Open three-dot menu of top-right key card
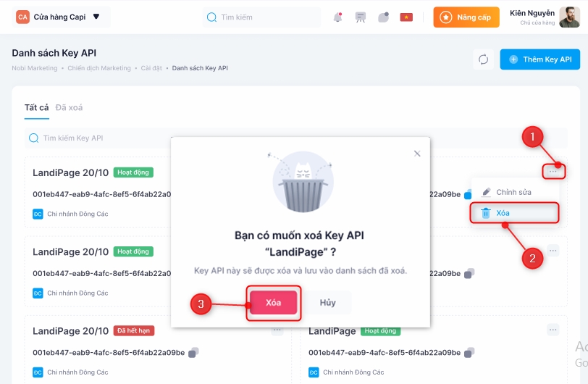 pos(553,172)
